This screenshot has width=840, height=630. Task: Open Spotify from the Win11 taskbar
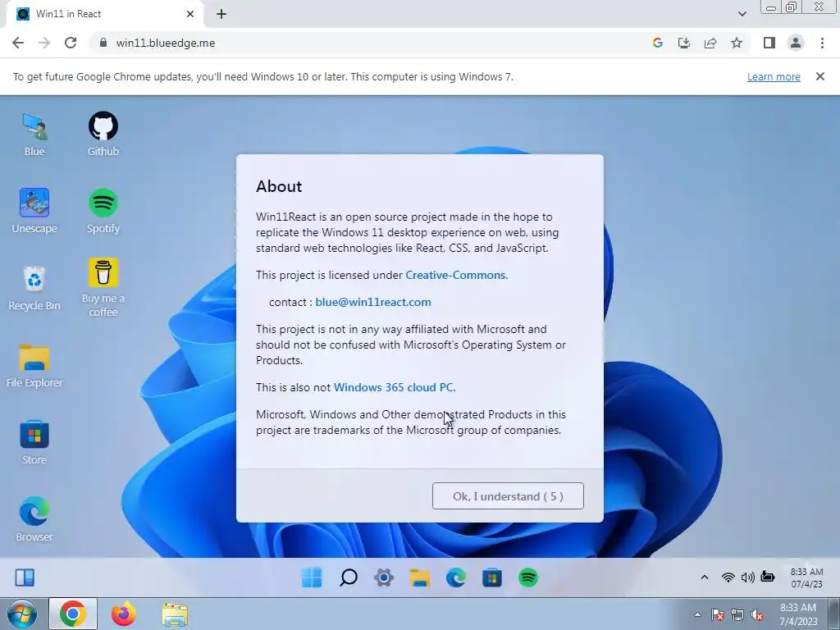click(528, 577)
